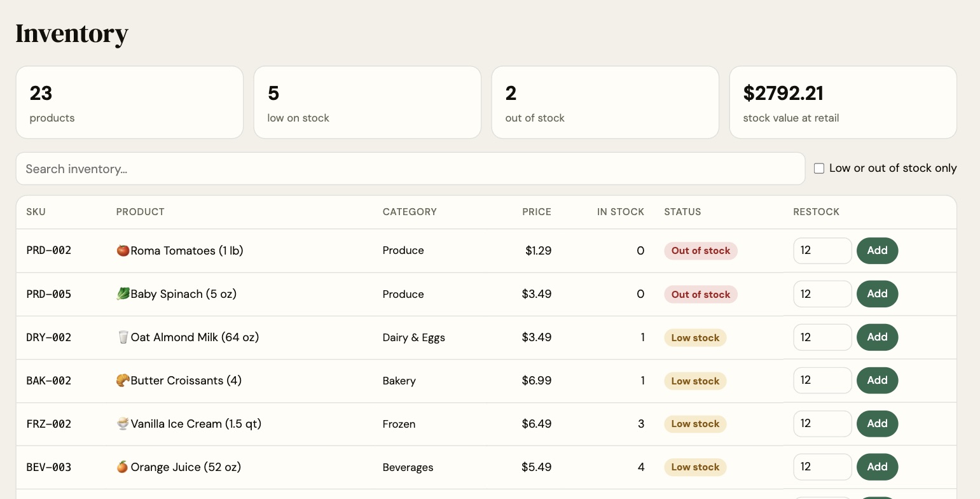This screenshot has height=499, width=980.
Task: Click the $6.99 price cell
Action: click(x=537, y=381)
